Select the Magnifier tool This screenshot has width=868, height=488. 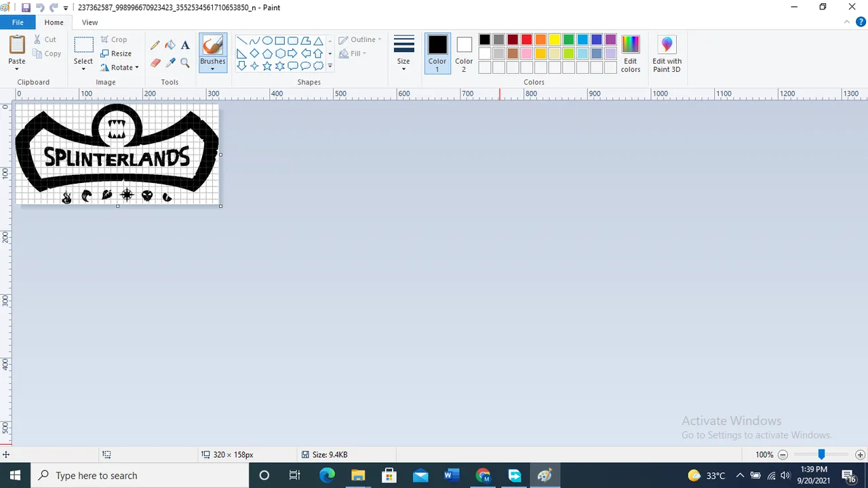tap(185, 62)
